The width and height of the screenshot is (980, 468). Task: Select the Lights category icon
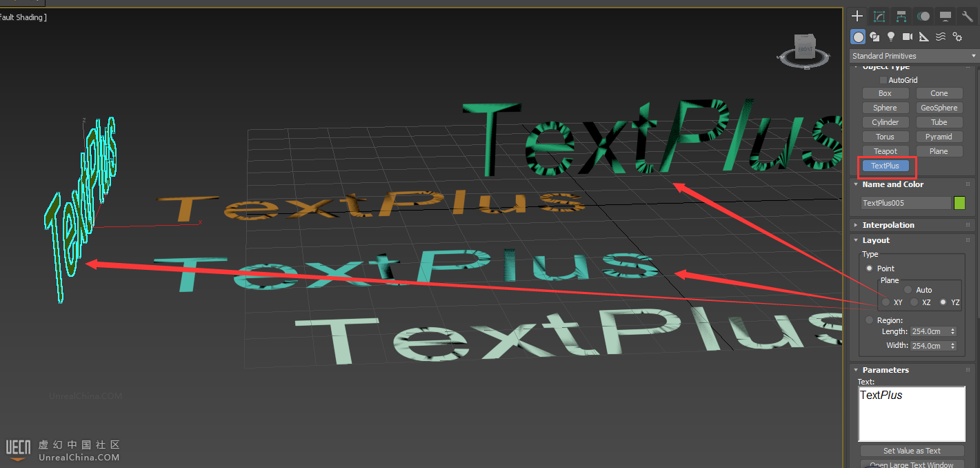pos(891,37)
